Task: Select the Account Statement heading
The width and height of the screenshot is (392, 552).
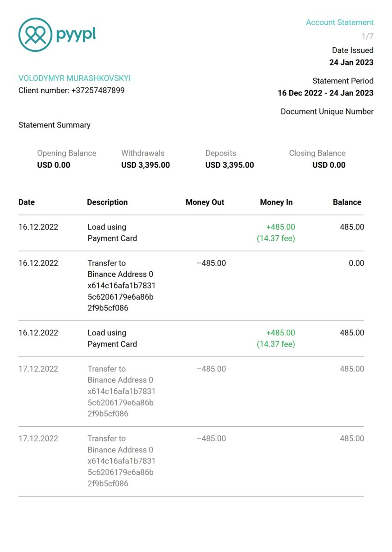Action: coord(340,22)
